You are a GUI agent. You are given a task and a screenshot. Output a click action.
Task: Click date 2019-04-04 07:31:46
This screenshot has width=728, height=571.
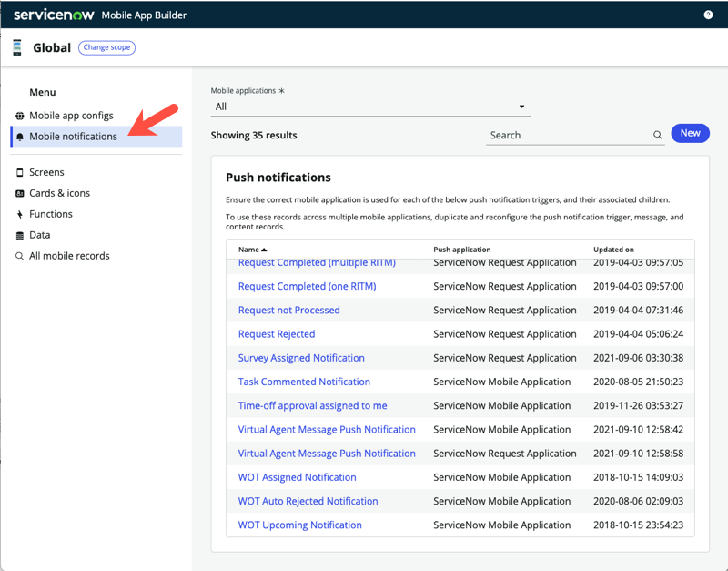tap(638, 310)
